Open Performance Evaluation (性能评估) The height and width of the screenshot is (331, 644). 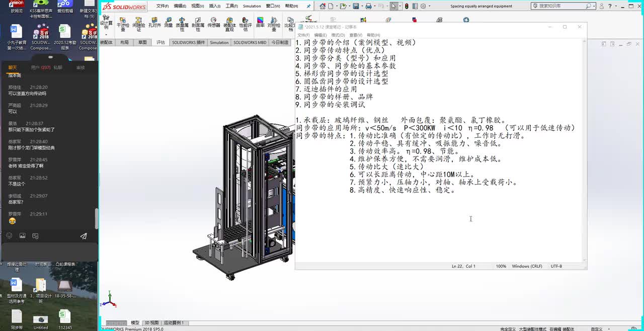tap(246, 25)
